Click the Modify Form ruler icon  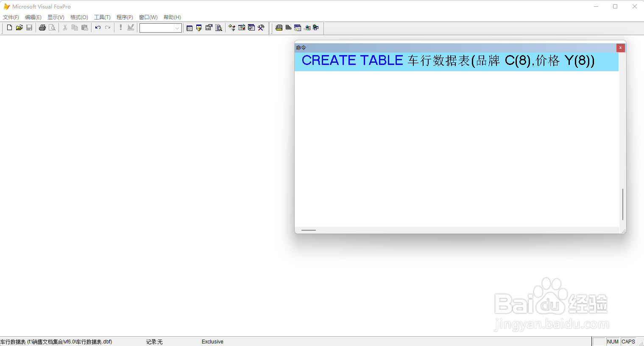coord(131,28)
